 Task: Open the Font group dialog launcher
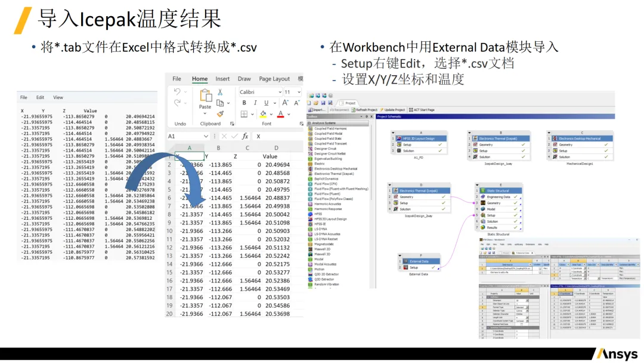click(301, 124)
